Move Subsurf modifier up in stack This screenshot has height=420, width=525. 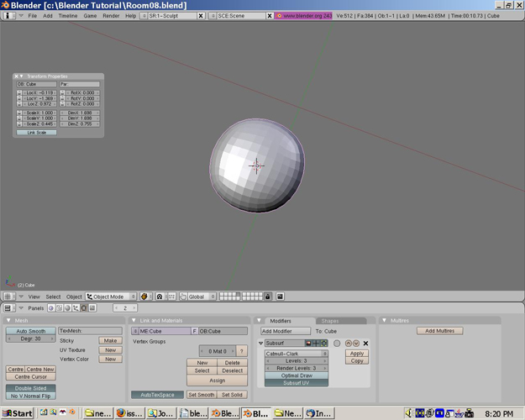tap(349, 344)
